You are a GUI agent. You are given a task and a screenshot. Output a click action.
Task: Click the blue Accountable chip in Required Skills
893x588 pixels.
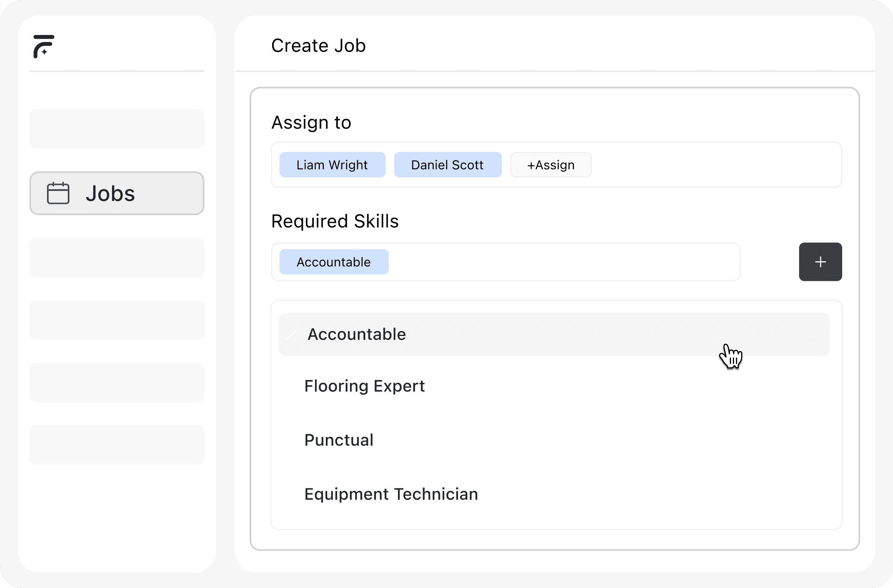pos(333,262)
